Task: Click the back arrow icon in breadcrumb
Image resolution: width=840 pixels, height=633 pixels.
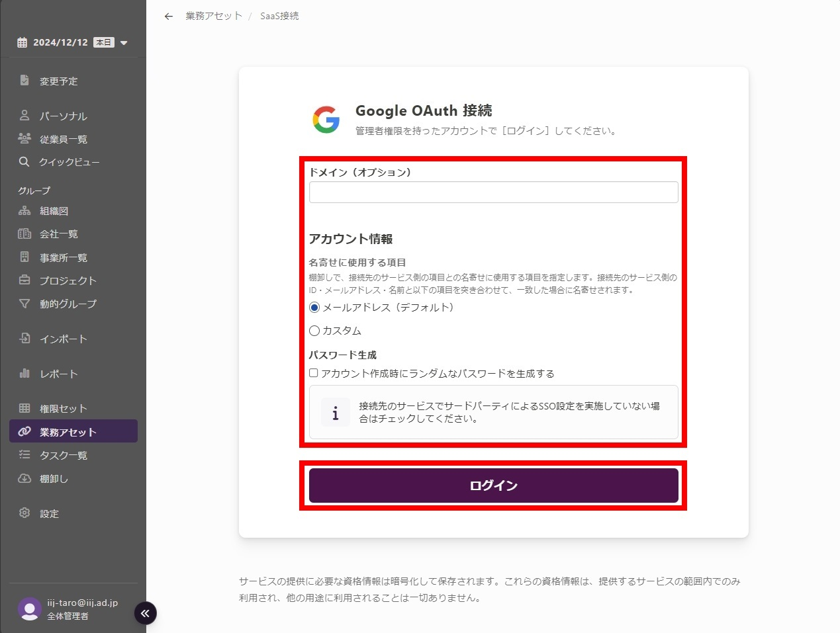Action: (169, 17)
